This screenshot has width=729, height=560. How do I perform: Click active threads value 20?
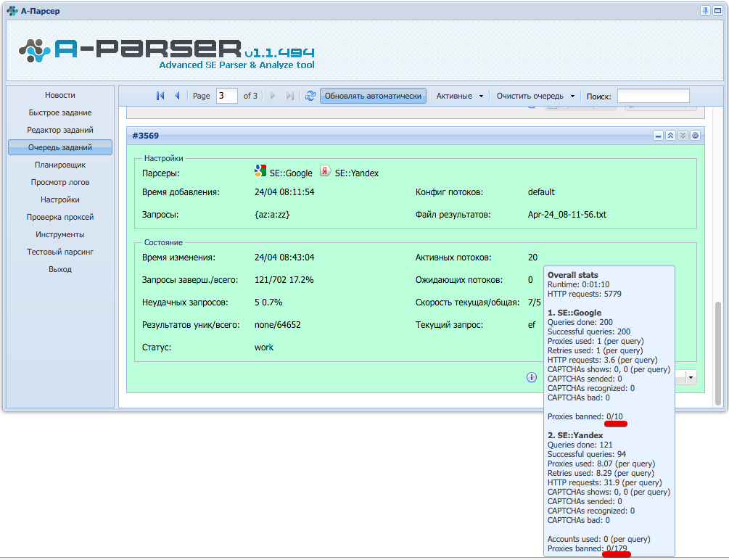pyautogui.click(x=533, y=258)
